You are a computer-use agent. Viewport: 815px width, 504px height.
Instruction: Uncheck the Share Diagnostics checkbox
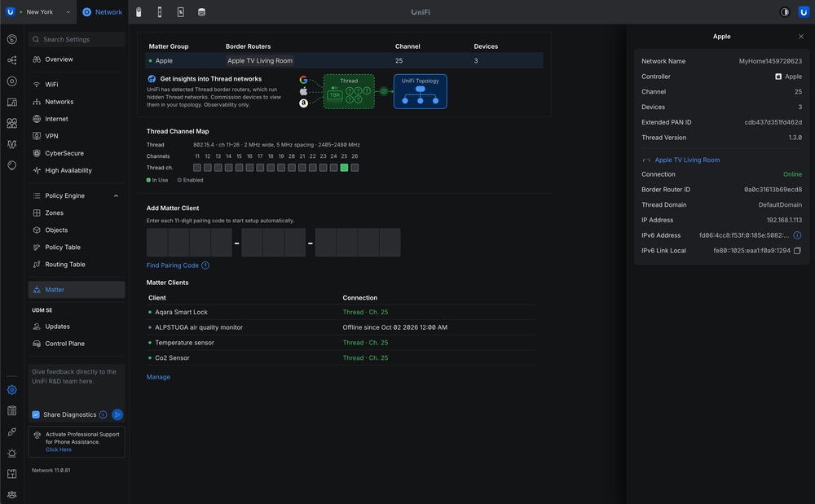tap(36, 414)
